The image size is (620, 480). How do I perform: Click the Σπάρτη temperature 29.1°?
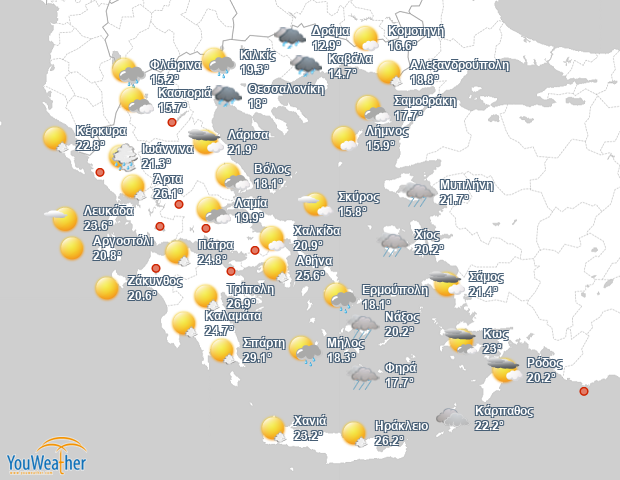[x=258, y=357]
